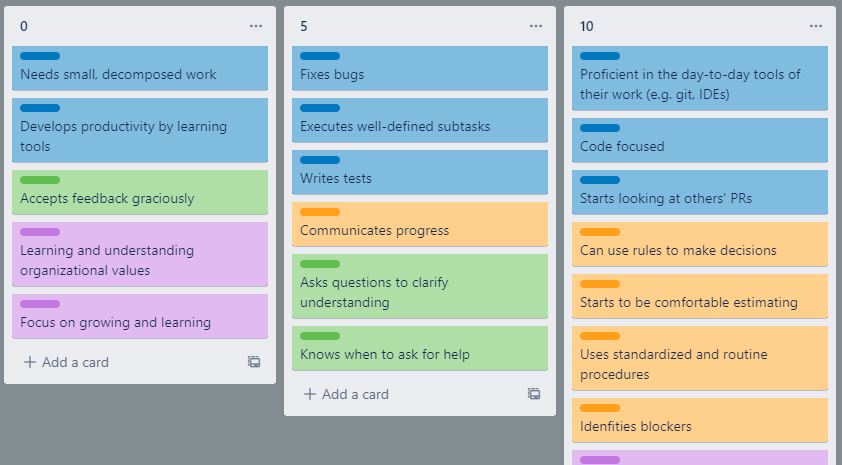Open list menu for column 10
Screen dimensions: 842x465
pyautogui.click(x=816, y=26)
